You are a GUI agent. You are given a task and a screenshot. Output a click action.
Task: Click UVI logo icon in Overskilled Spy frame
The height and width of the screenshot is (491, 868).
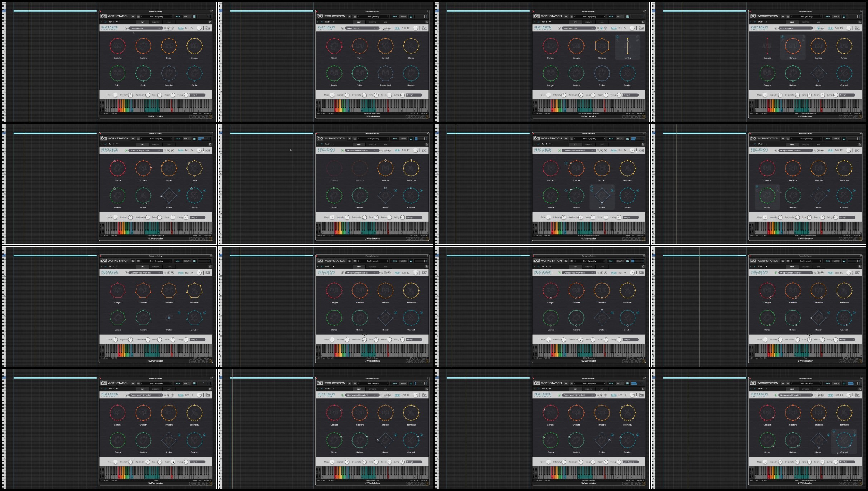208,28
